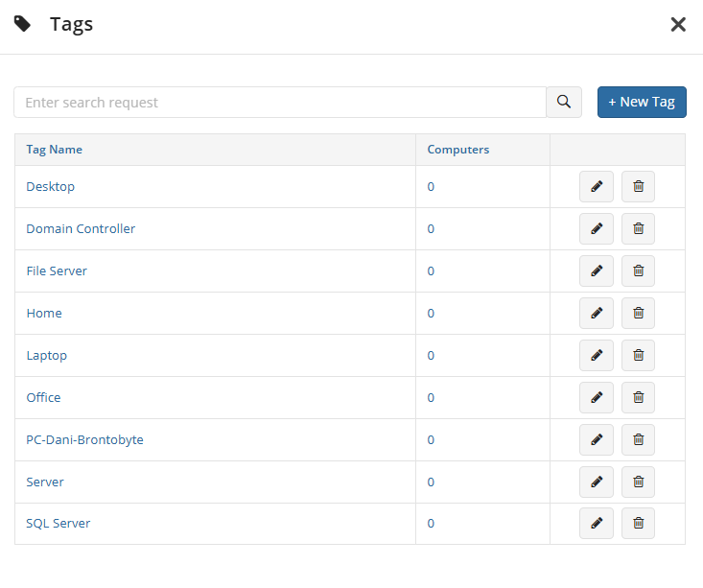Image resolution: width=703 pixels, height=588 pixels.
Task: Delete the Office tag
Action: (638, 397)
